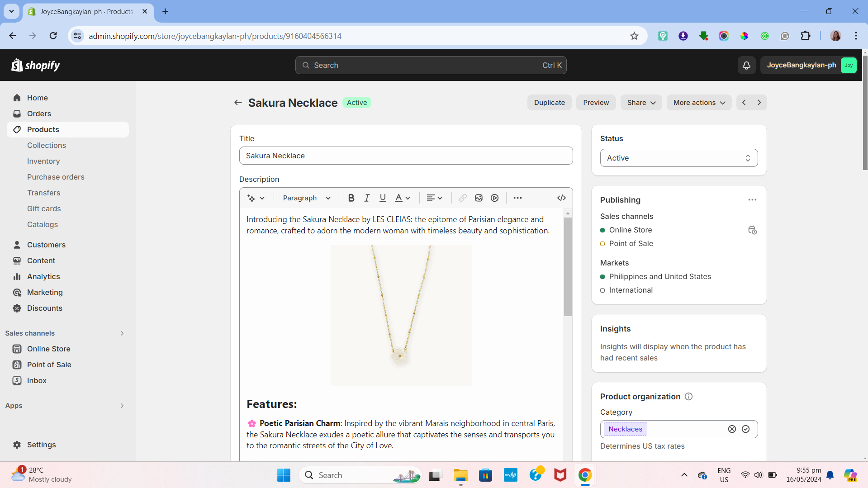868x488 pixels.
Task: Show Product organization info tooltip
Action: coord(688,397)
